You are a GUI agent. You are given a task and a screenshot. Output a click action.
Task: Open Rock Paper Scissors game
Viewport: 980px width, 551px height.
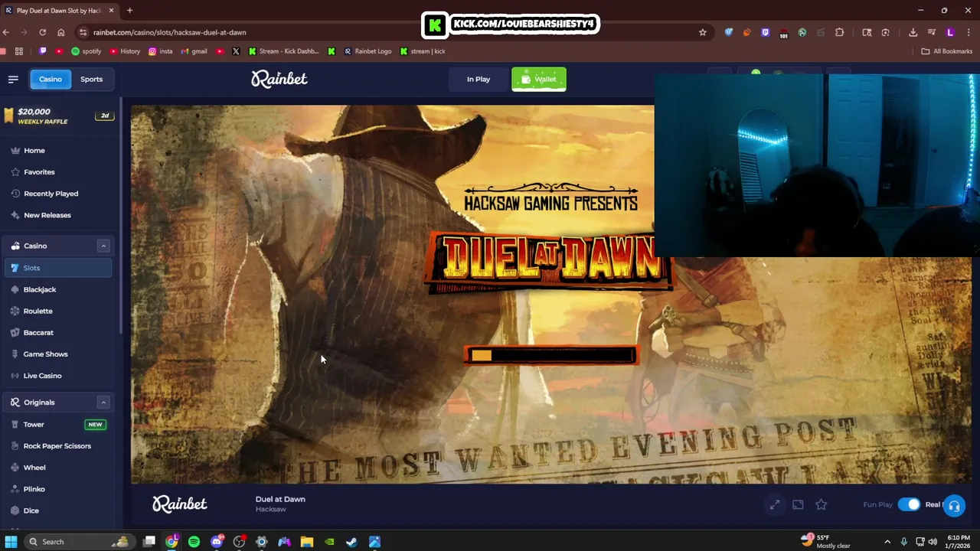coord(57,445)
